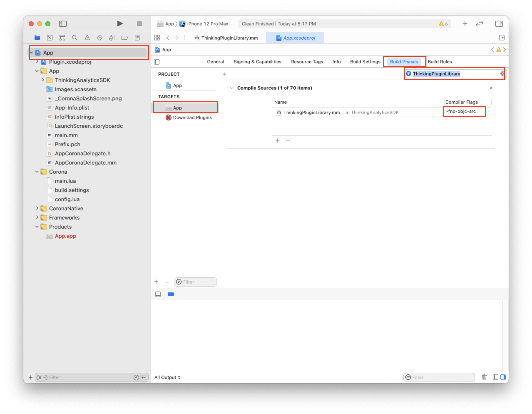532x414 pixels.
Task: Clear the ThinkingPluginLibrary filter text
Action: point(502,74)
